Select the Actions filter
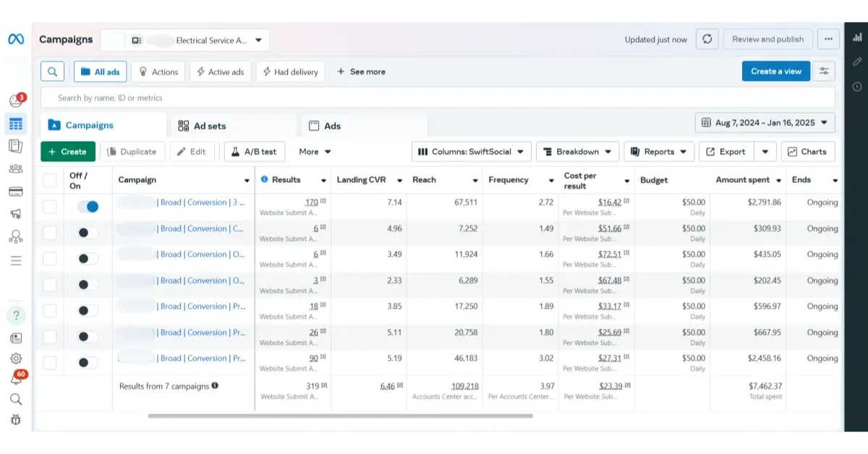 (x=158, y=72)
